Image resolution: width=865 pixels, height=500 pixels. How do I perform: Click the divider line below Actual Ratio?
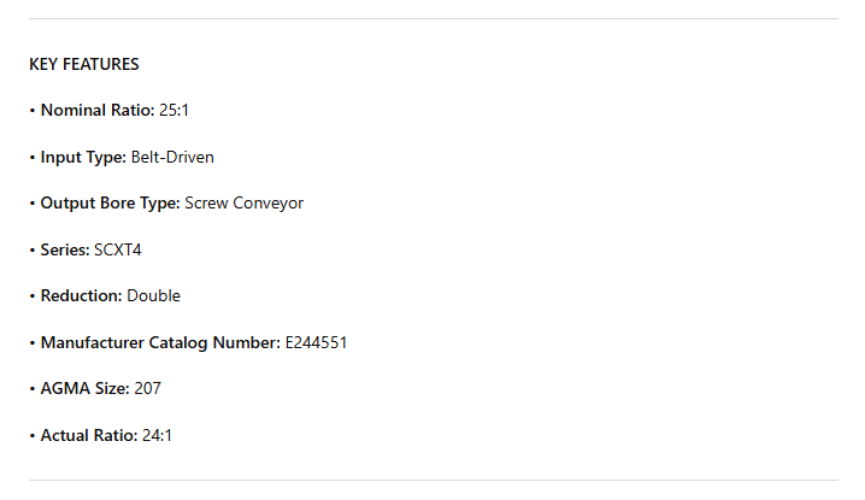click(x=432, y=481)
